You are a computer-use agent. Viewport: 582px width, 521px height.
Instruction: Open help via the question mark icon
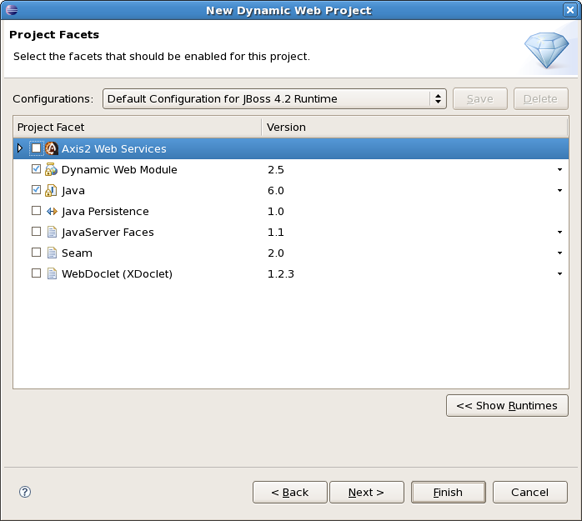(x=25, y=492)
